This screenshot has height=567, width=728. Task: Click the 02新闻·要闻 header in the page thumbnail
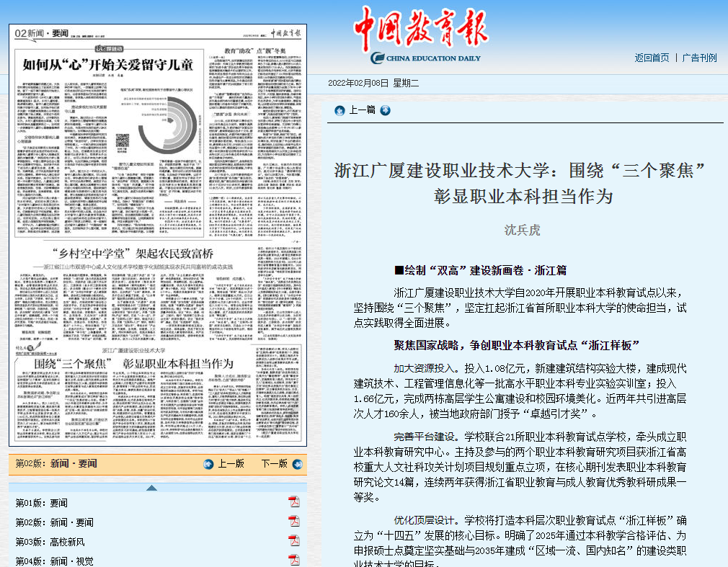[42, 33]
